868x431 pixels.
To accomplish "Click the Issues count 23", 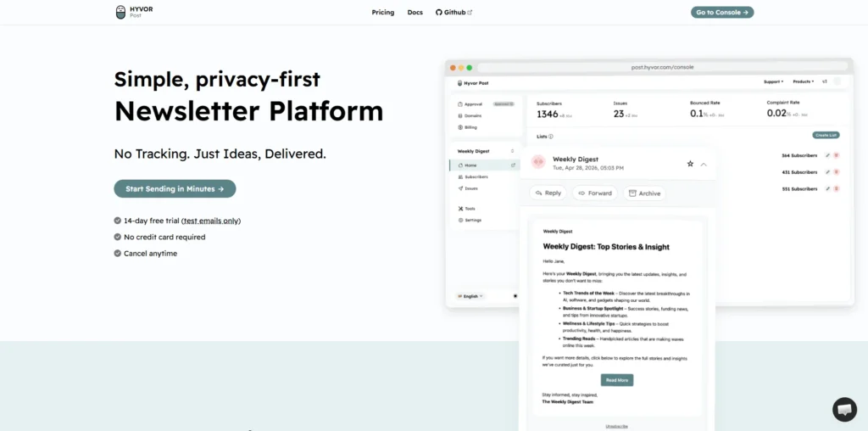I will tap(619, 115).
